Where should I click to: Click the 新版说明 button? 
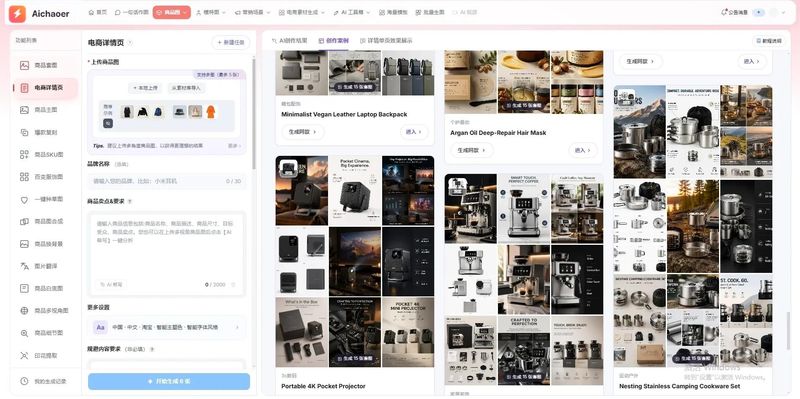click(x=768, y=41)
